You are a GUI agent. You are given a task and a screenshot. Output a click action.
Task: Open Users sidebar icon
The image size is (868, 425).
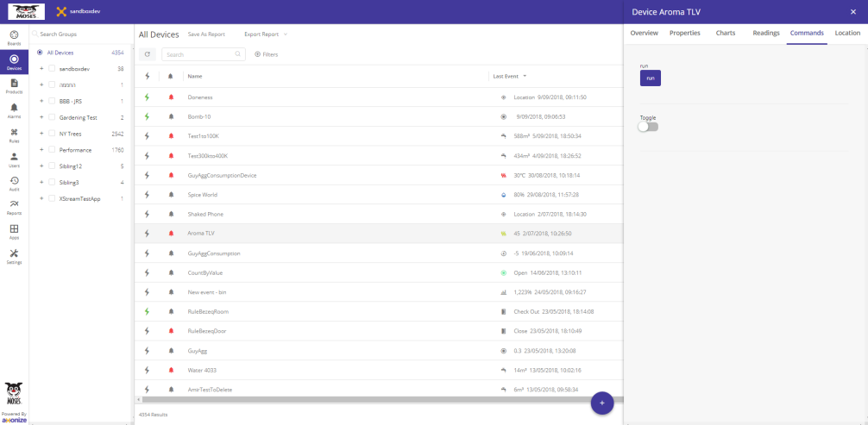[14, 159]
